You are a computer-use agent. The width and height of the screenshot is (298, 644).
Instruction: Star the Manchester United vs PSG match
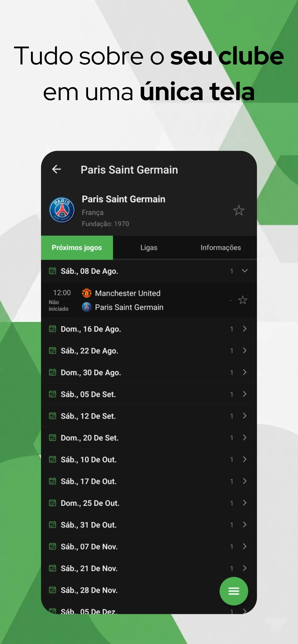point(243,300)
